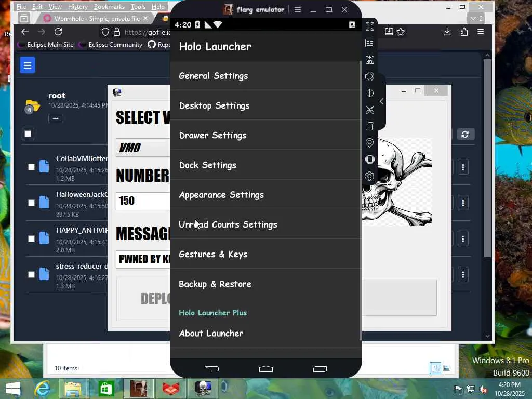Click gofile refresh files button
532x399 pixels.
(x=465, y=135)
